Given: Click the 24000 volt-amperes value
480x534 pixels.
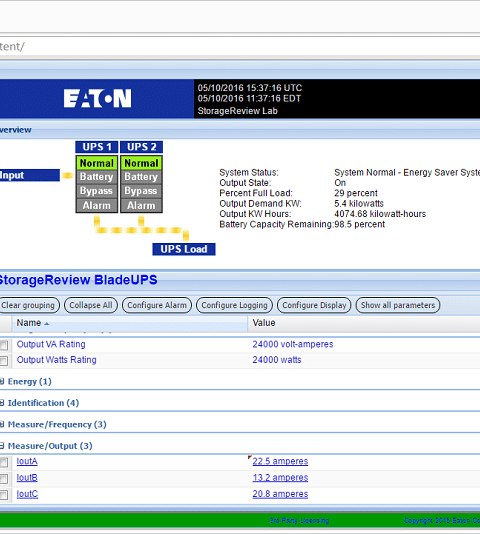Looking at the screenshot, I should click(293, 344).
